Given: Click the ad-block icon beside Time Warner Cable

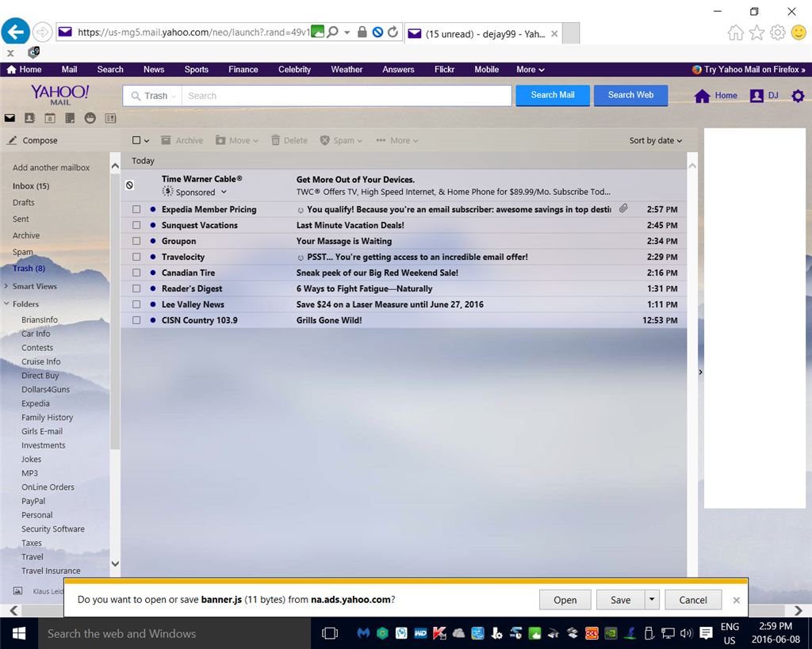Looking at the screenshot, I should (x=129, y=185).
